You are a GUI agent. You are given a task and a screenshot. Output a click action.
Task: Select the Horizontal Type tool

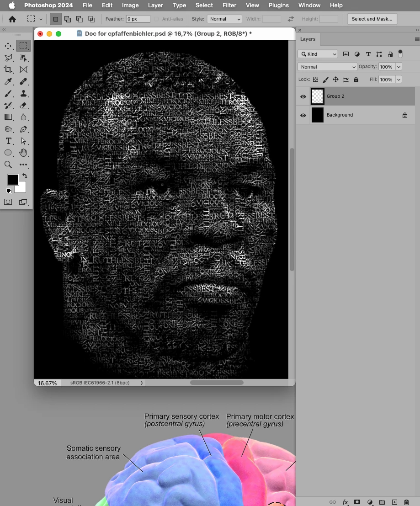(x=8, y=141)
